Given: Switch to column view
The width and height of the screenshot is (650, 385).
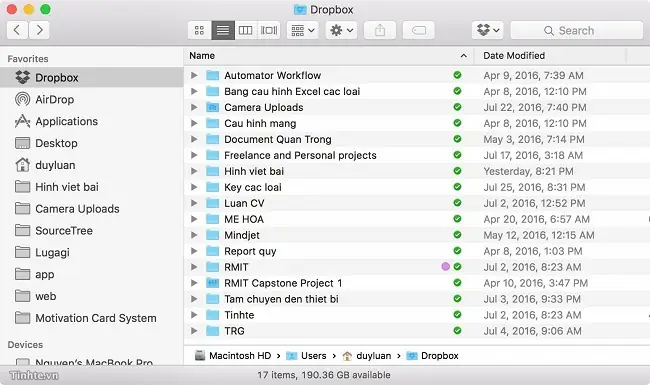Looking at the screenshot, I should point(246,30).
